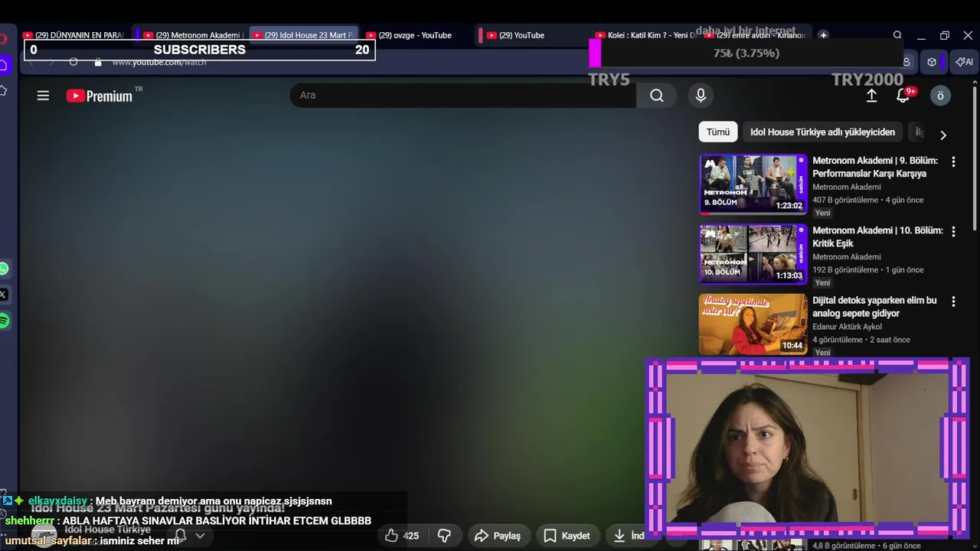Switch to ovzge - YouTube browser tab
This screenshot has width=980, height=551.
[x=413, y=35]
